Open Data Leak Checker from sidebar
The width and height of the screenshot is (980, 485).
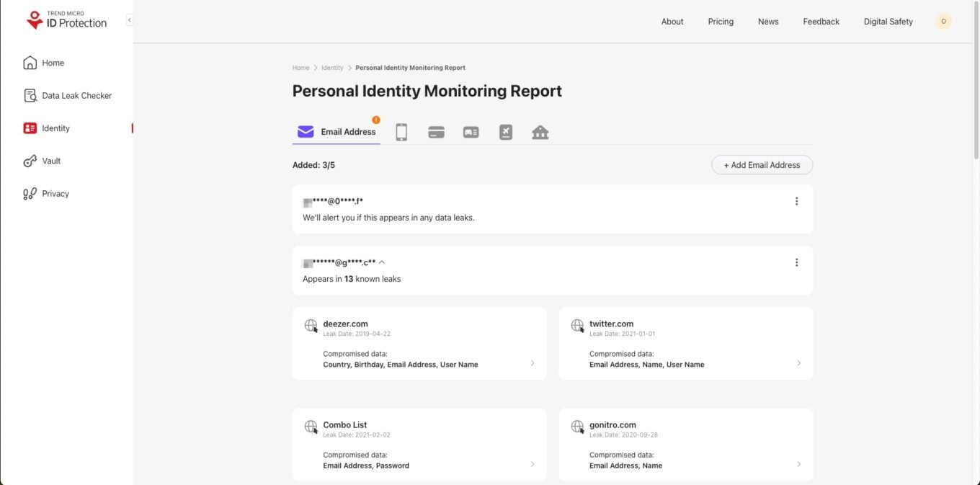[68, 95]
